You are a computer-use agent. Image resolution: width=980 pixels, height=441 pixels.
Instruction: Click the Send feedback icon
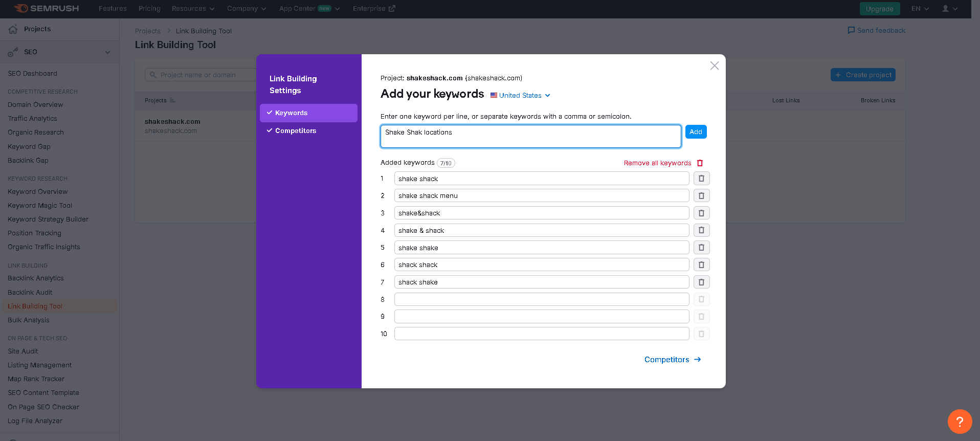tap(851, 30)
